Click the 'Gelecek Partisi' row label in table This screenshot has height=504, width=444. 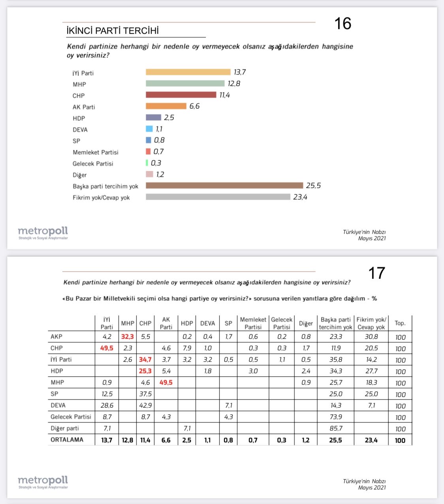[71, 417]
